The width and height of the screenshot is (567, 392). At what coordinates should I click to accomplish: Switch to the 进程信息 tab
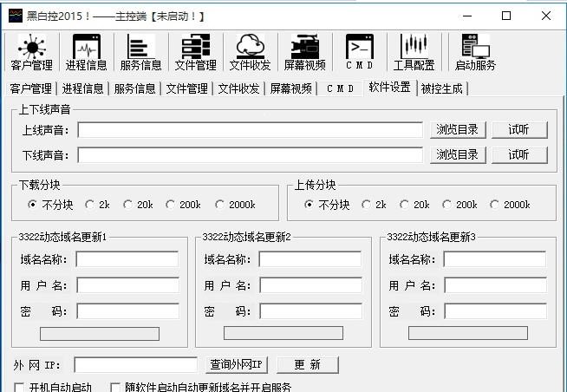pyautogui.click(x=83, y=88)
